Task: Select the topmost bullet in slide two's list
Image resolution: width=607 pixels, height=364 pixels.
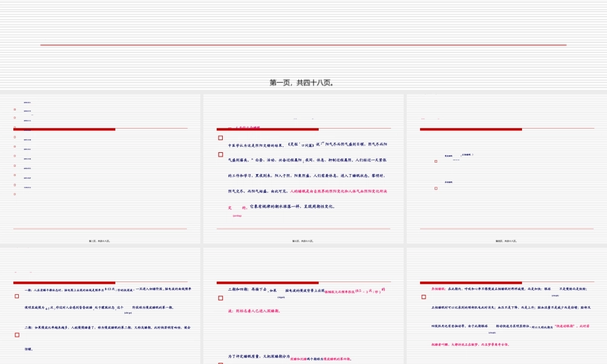Action: 15,110
